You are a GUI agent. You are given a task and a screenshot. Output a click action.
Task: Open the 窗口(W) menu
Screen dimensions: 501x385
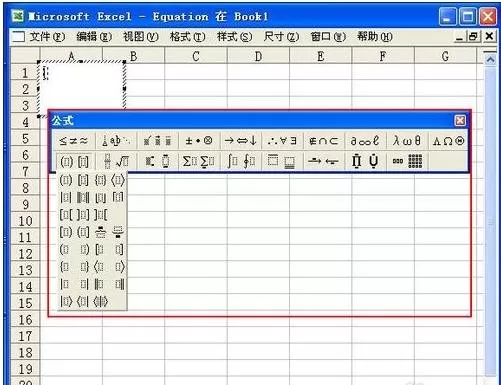coord(328,37)
